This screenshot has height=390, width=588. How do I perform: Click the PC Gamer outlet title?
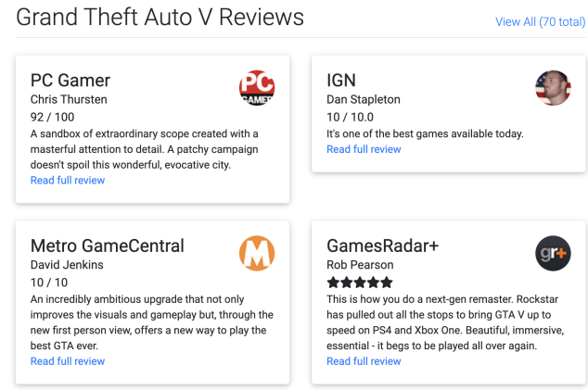70,81
